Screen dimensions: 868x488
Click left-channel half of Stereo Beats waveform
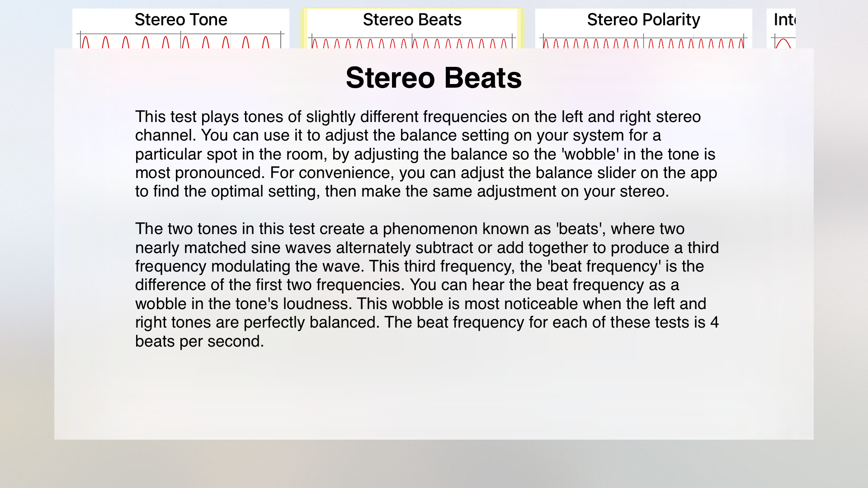(362, 42)
